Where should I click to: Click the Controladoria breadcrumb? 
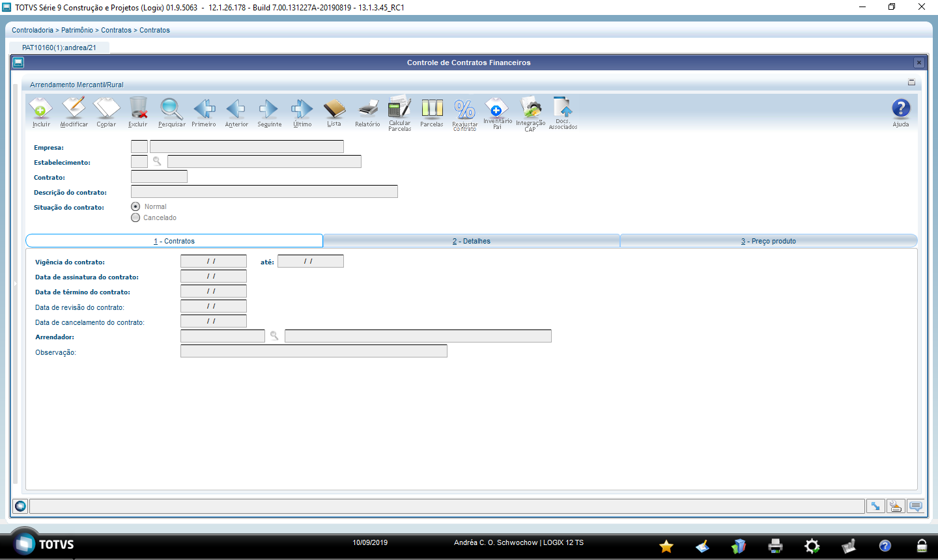pos(33,30)
